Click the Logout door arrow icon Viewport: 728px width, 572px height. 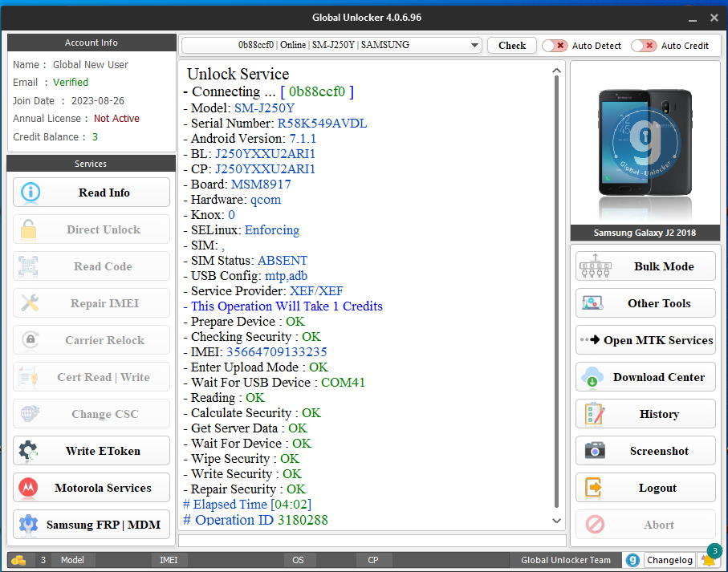pyautogui.click(x=593, y=488)
